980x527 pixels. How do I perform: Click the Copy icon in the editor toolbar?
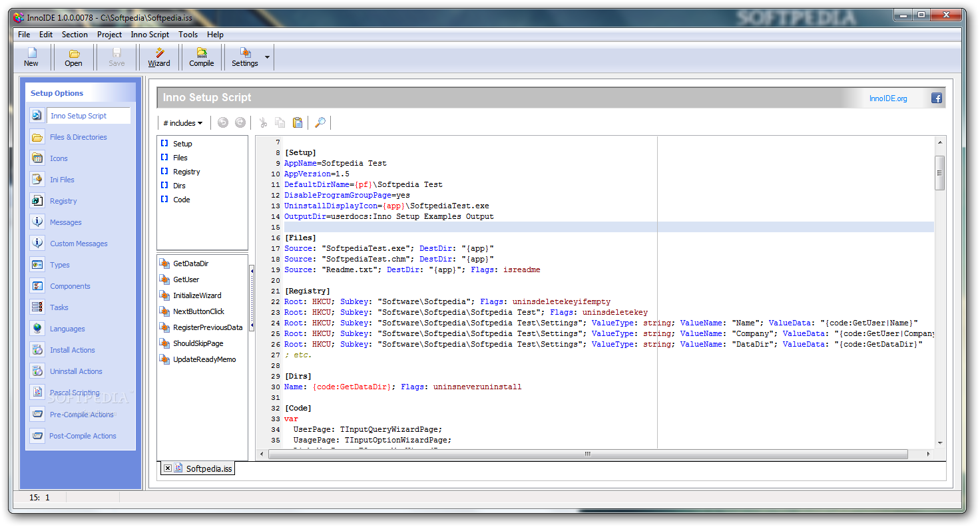click(280, 122)
